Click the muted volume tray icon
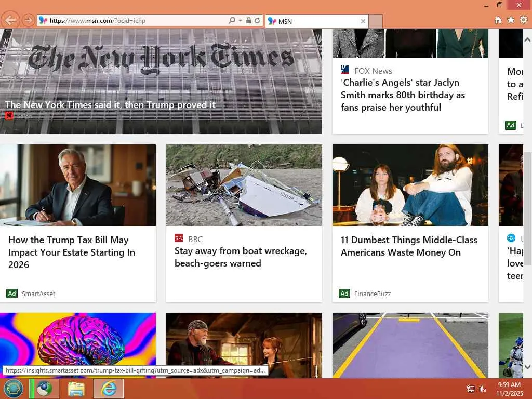532x399 pixels. click(483, 389)
